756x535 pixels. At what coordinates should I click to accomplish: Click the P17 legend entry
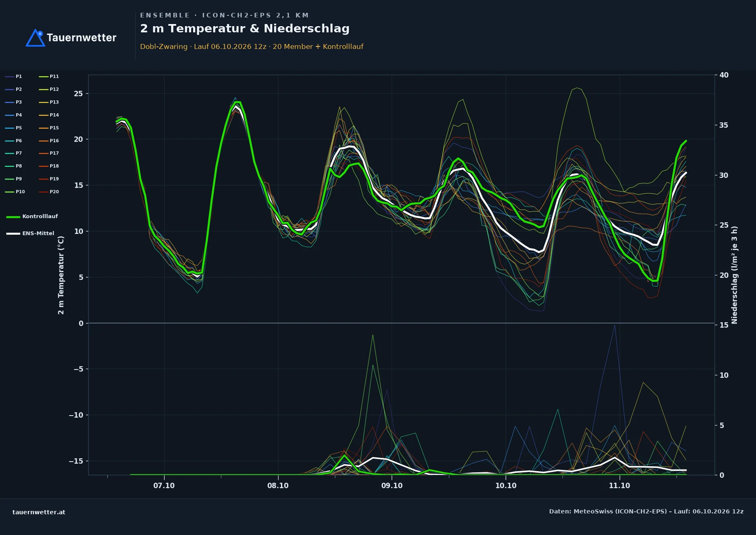pyautogui.click(x=49, y=153)
